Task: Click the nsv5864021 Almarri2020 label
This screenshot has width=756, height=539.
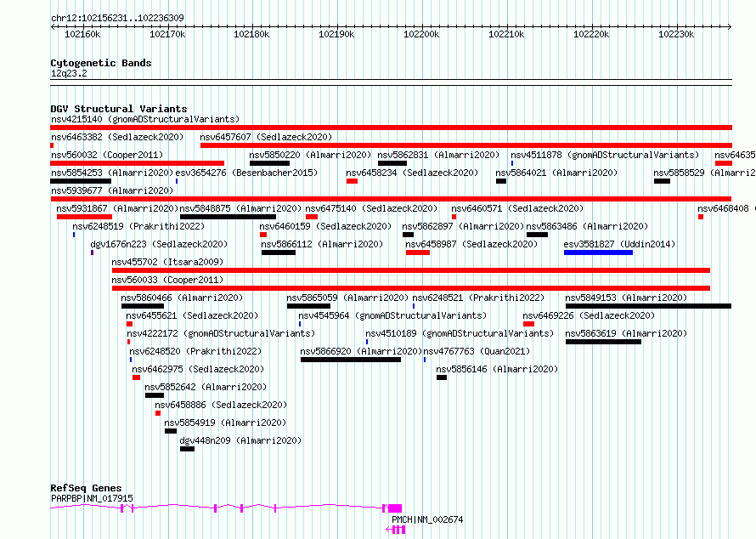Action: (556, 173)
